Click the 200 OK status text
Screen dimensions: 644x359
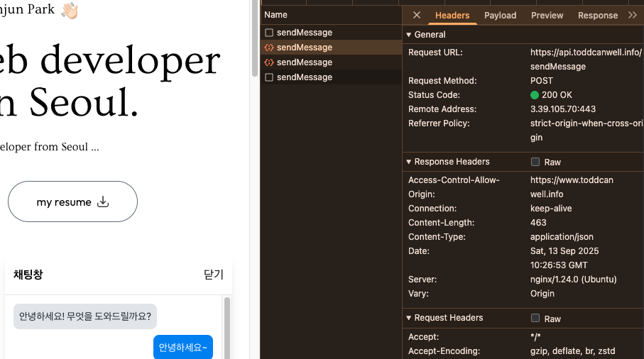[557, 95]
